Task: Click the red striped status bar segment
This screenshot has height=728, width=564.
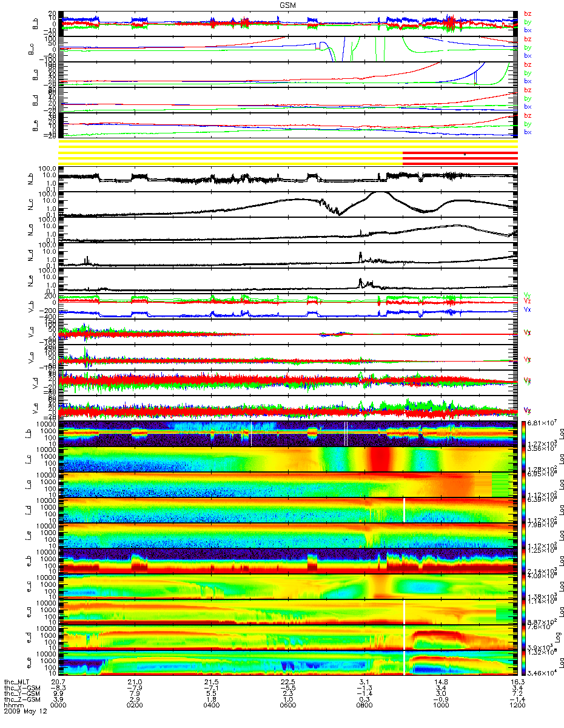Action: (460, 158)
